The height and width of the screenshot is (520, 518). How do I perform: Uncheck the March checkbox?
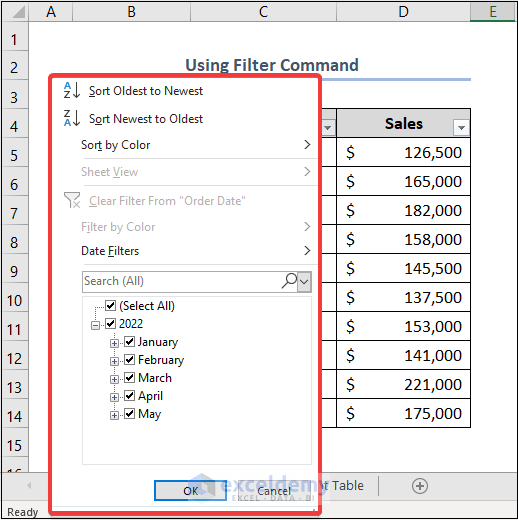129,377
